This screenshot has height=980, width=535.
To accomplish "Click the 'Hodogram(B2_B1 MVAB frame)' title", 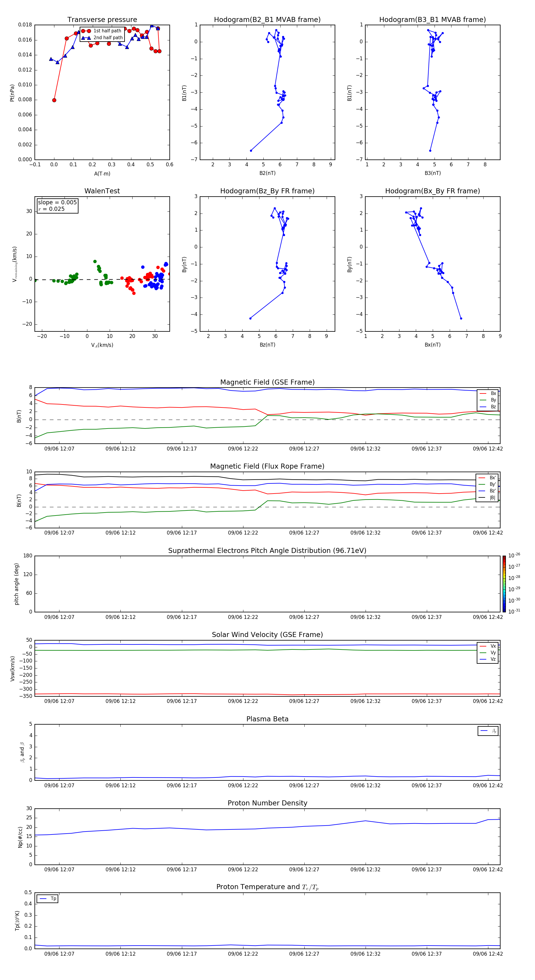I will coord(267,20).
